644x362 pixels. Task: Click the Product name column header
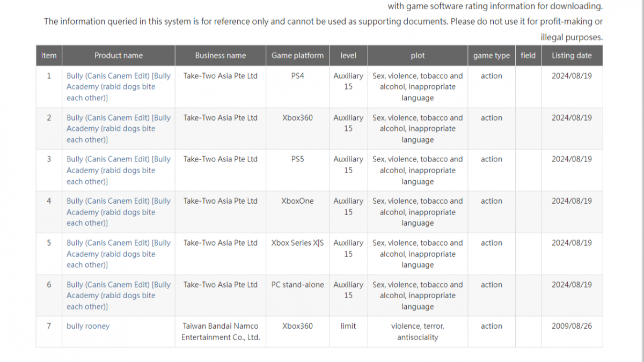(119, 55)
